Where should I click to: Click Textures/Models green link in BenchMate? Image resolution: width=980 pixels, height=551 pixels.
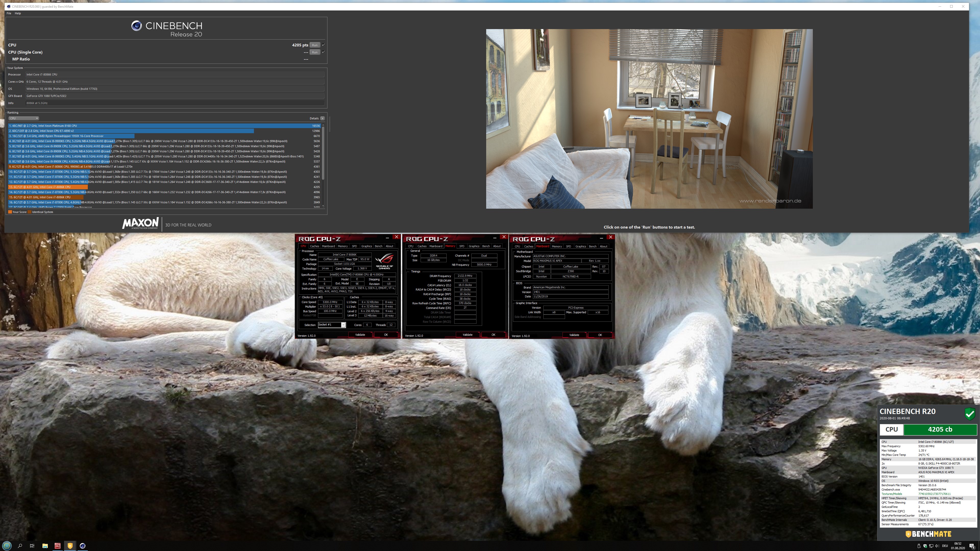(x=891, y=494)
